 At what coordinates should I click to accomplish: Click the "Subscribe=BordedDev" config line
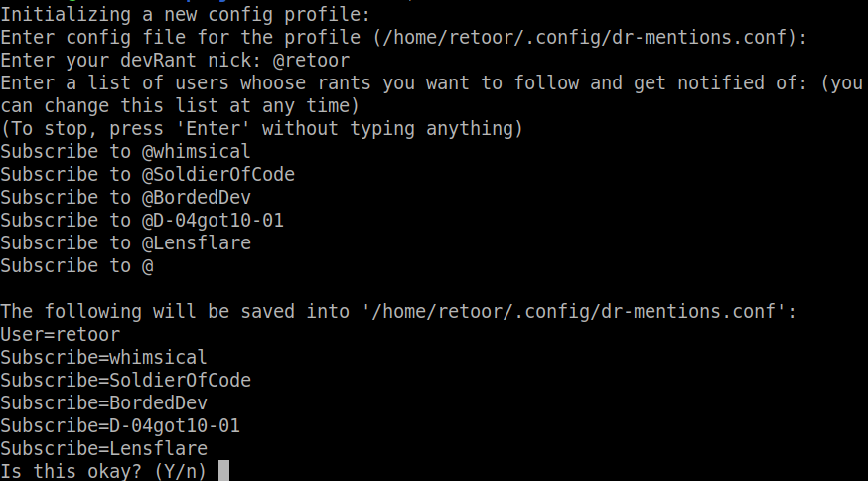[103, 402]
